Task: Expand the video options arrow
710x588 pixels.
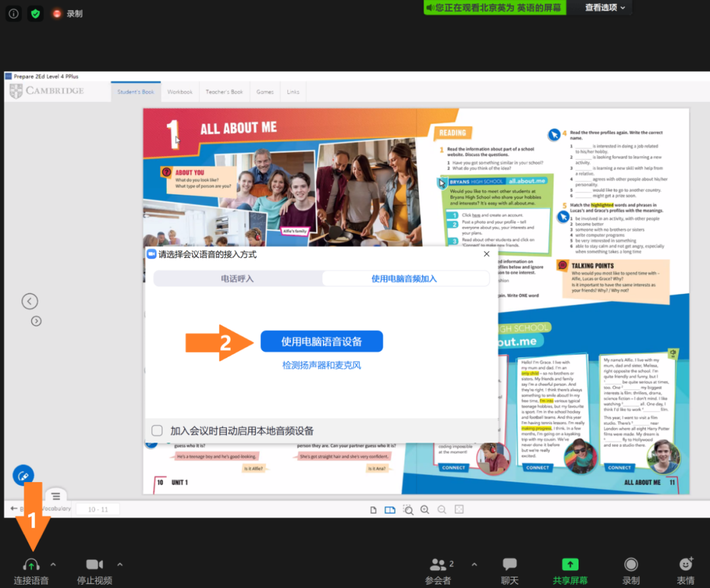Action: (x=120, y=564)
